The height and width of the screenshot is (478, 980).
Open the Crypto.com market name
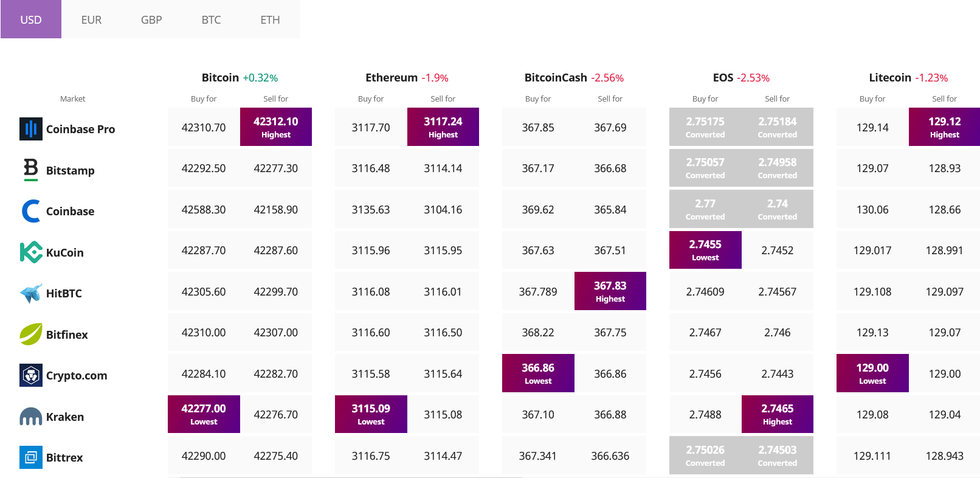77,375
